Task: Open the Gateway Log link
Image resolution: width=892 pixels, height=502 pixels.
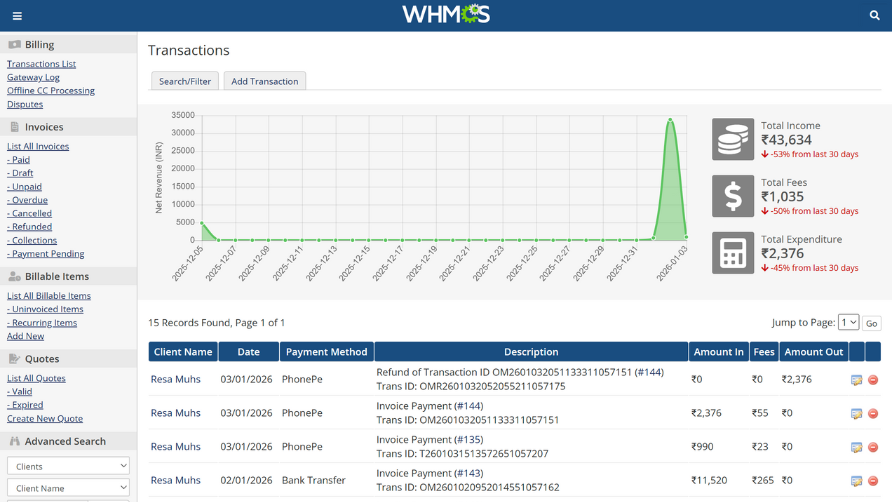Action: coord(33,77)
